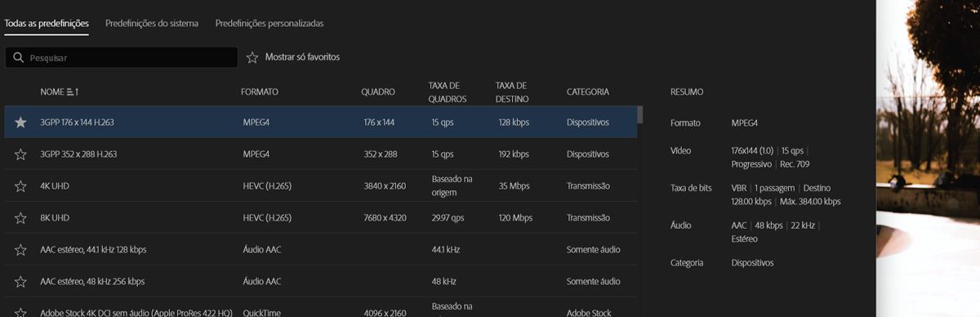Select AAC estéreo, 48 kHz 256 kbps name

point(92,281)
